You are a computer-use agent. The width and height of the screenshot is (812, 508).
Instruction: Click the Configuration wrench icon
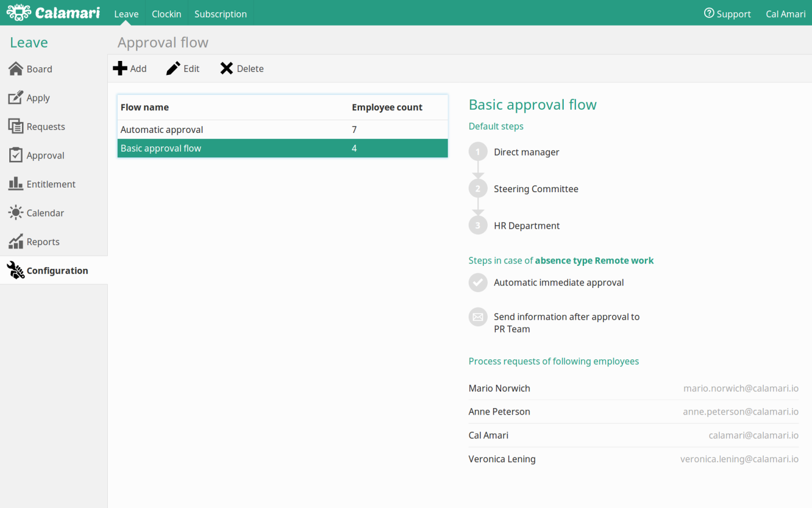tap(16, 270)
